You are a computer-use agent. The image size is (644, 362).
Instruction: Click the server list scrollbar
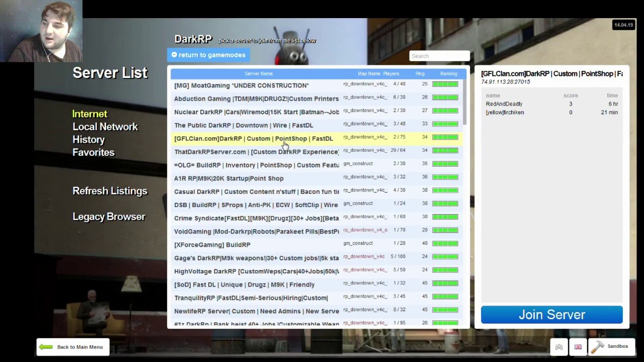465,103
